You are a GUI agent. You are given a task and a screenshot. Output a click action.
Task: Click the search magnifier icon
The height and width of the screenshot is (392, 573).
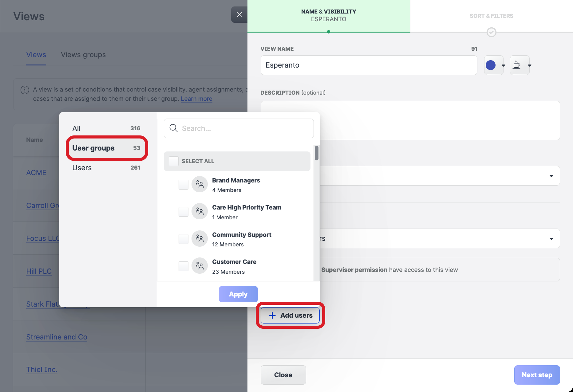(174, 128)
